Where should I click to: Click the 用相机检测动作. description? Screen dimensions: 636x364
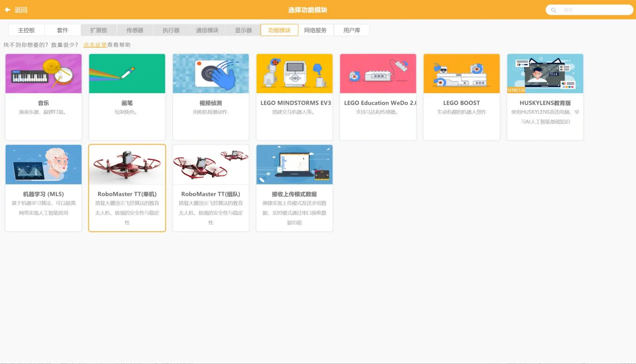click(211, 112)
